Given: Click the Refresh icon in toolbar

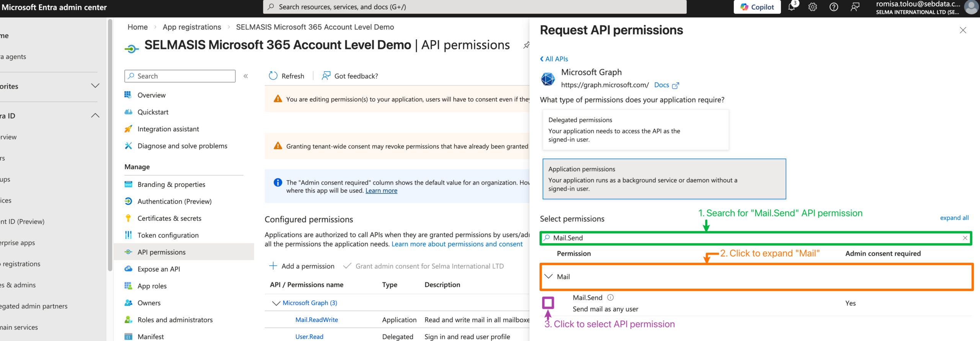Looking at the screenshot, I should pos(273,76).
